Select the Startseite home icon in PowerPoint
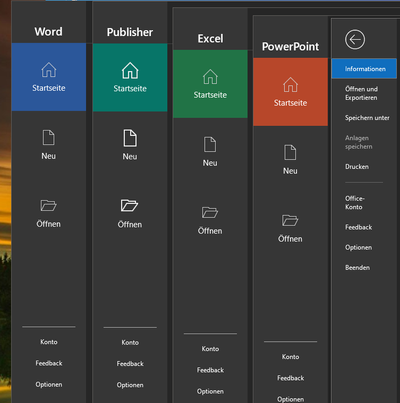The height and width of the screenshot is (403, 400). coord(290,85)
